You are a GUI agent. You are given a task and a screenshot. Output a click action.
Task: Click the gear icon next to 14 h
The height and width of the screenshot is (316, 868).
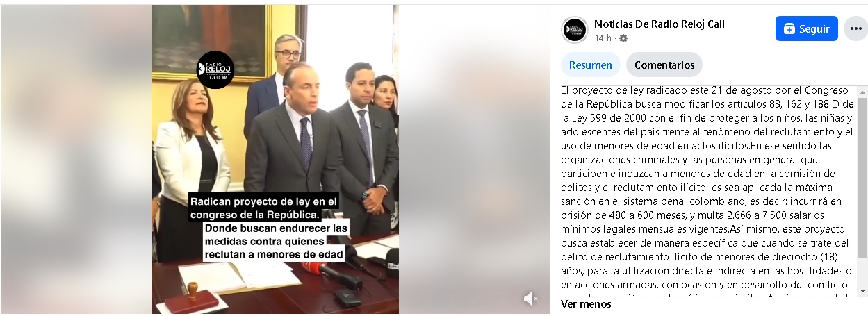tap(623, 38)
